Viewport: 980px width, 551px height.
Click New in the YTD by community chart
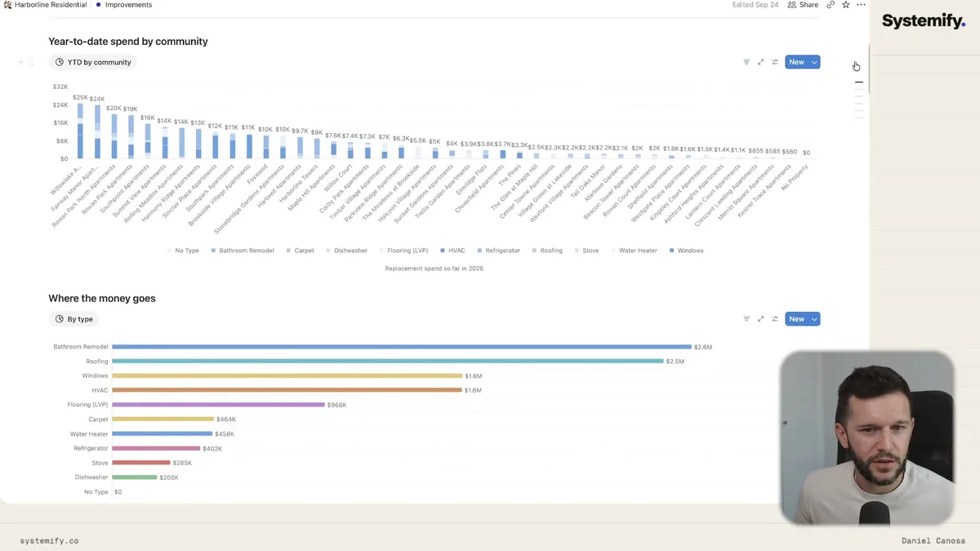796,62
